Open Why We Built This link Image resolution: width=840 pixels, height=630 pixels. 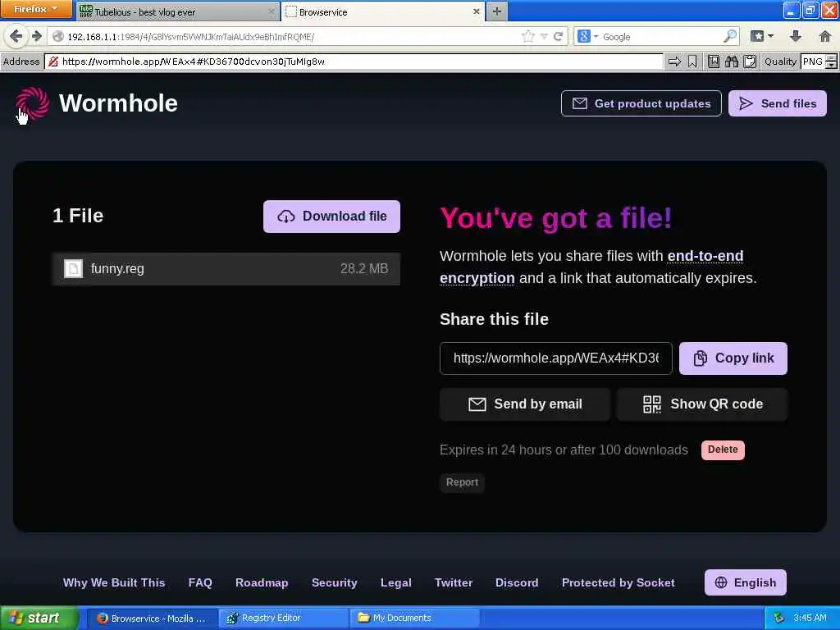(x=113, y=583)
